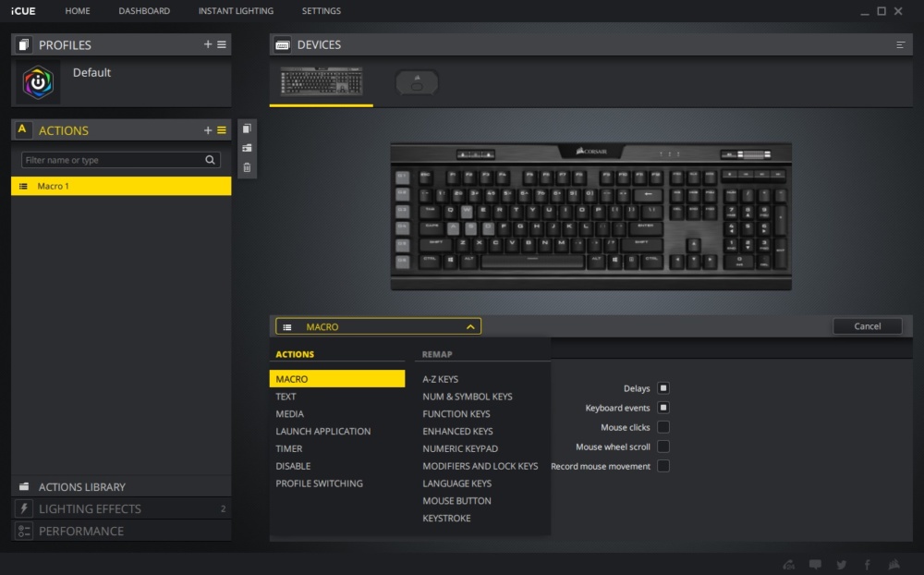Viewport: 924px width, 575px height.
Task: Enable Record mouse movement checkbox
Action: 663,466
